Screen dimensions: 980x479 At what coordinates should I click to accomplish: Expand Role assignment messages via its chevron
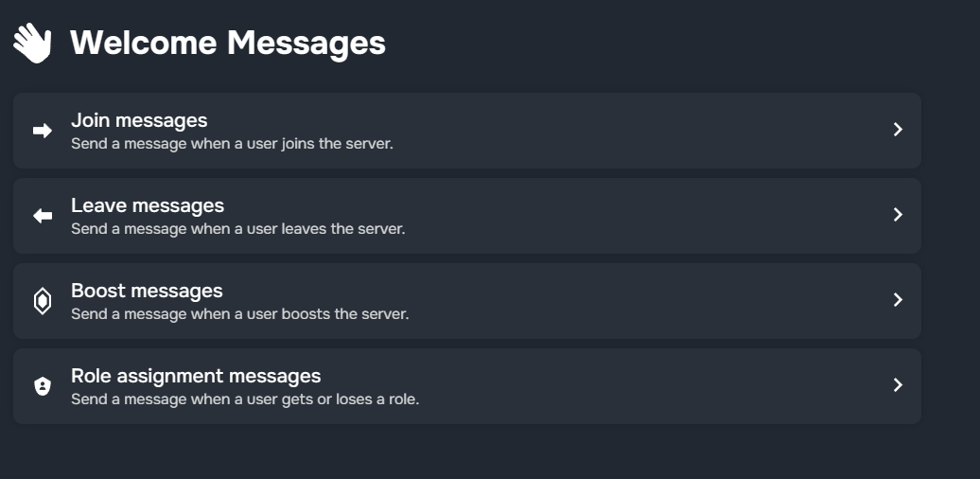[x=898, y=385]
